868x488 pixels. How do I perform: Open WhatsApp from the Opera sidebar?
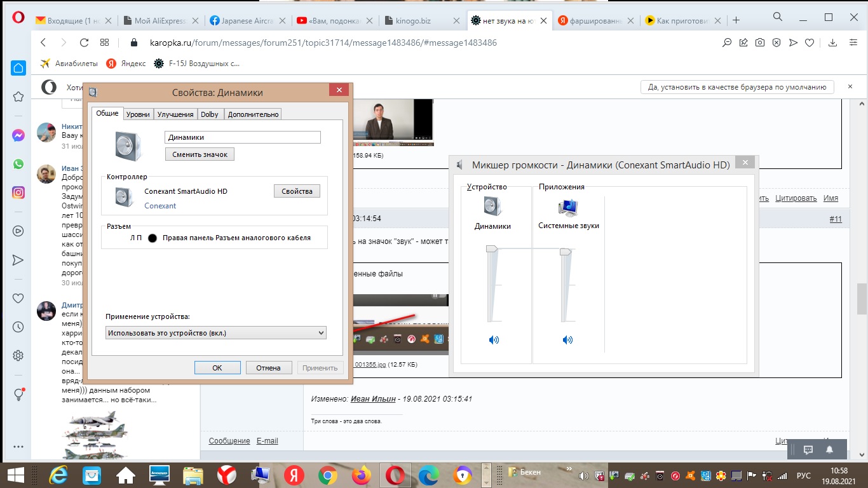tap(18, 164)
